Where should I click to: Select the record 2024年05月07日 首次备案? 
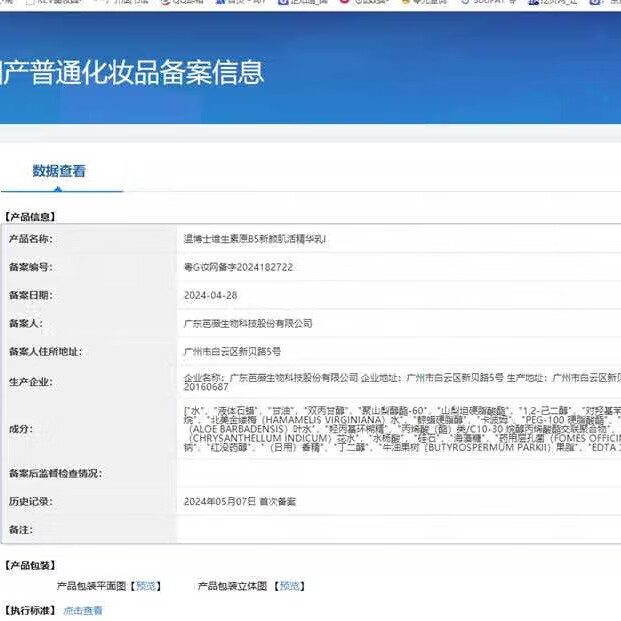tap(240, 501)
